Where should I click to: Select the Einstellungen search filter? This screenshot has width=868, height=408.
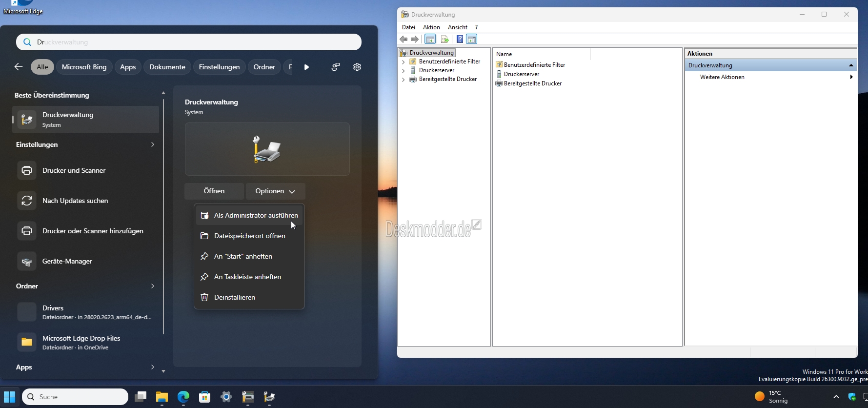(219, 67)
